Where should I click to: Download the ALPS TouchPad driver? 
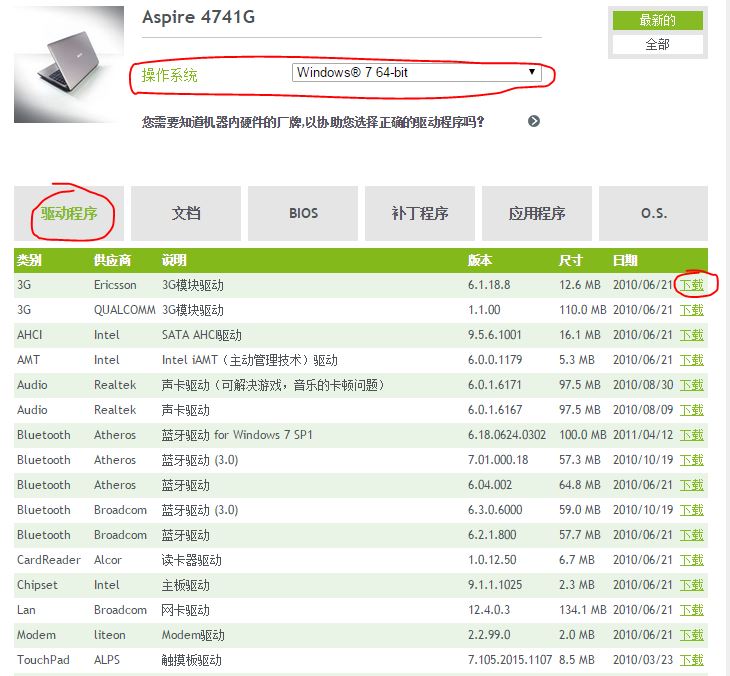coord(692,660)
